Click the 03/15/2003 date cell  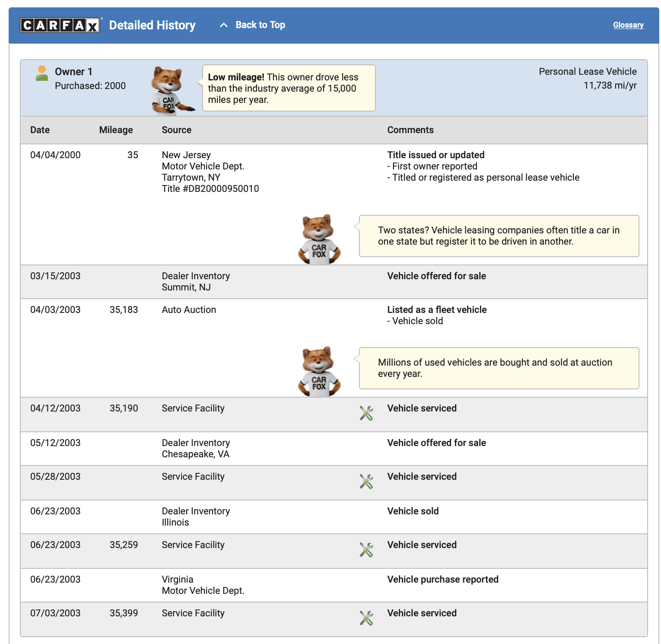point(55,276)
